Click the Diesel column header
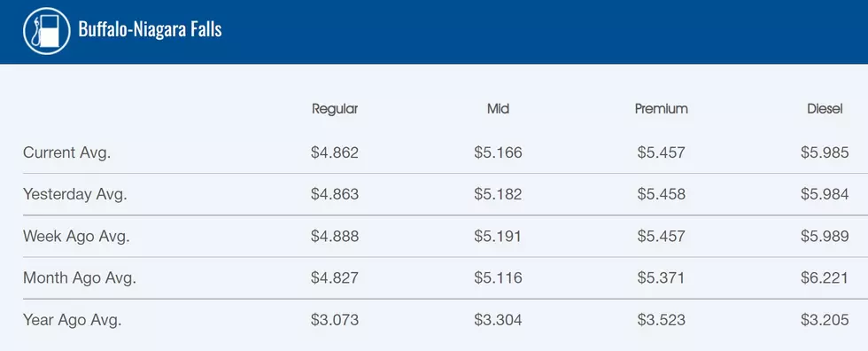This screenshot has width=868, height=351. [825, 109]
